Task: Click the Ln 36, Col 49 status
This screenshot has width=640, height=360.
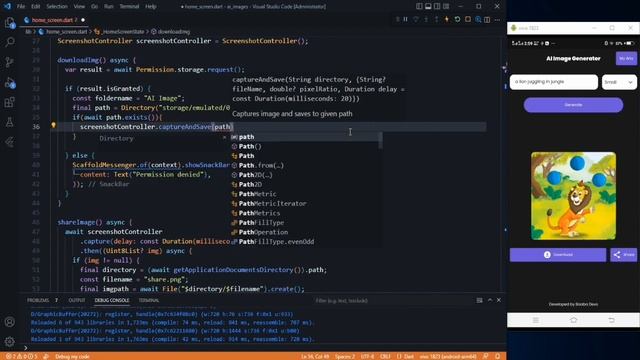Action: click(x=315, y=356)
